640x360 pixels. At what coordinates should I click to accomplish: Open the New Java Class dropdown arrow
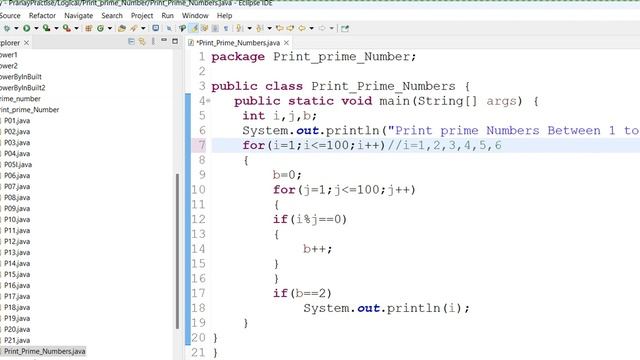(x=110, y=28)
